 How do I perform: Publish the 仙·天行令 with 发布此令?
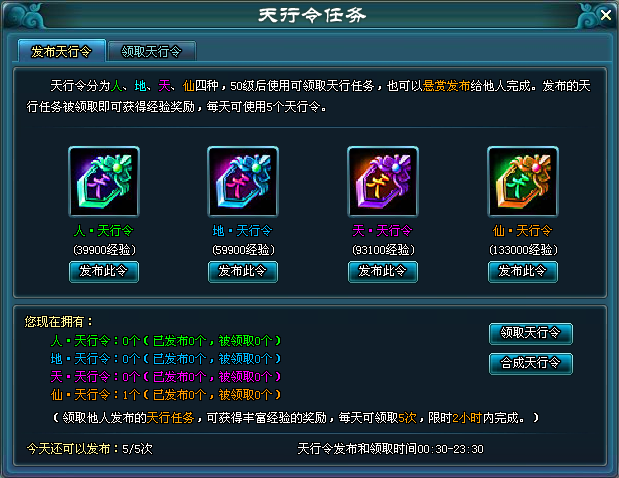click(523, 272)
